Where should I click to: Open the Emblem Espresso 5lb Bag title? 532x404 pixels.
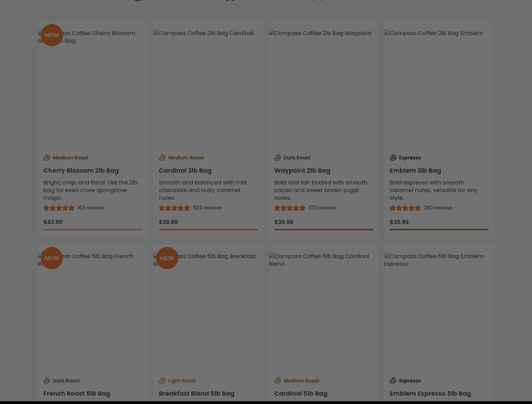430,393
